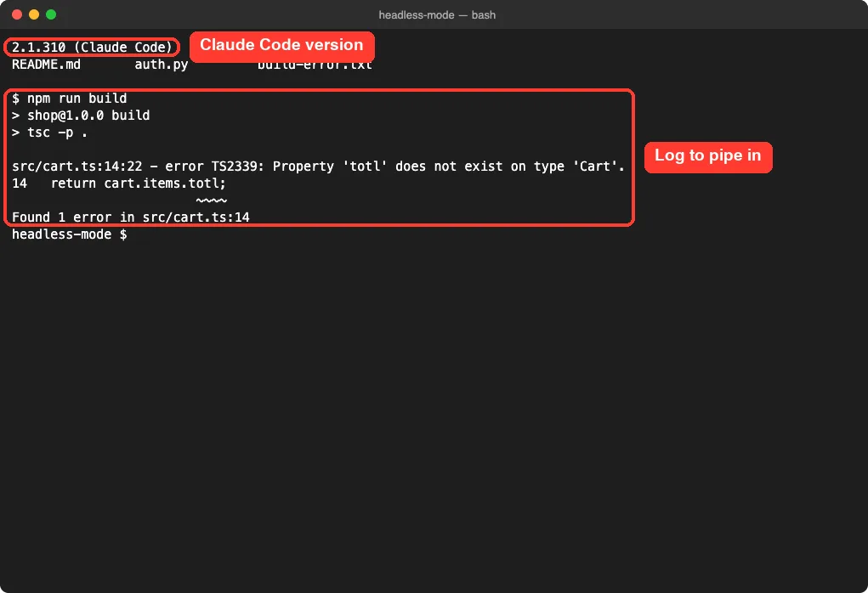Click the README.md file name
868x593 pixels.
[46, 65]
